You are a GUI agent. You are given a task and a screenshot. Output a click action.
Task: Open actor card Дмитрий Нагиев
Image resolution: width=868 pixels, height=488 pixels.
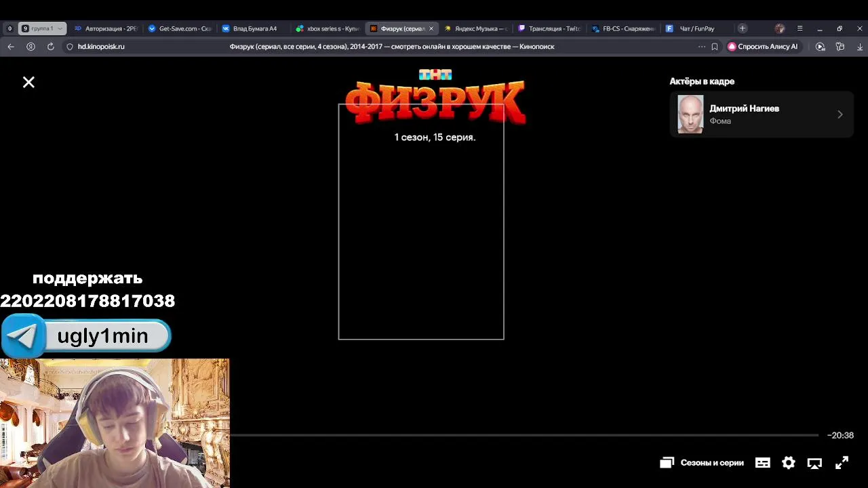point(762,115)
